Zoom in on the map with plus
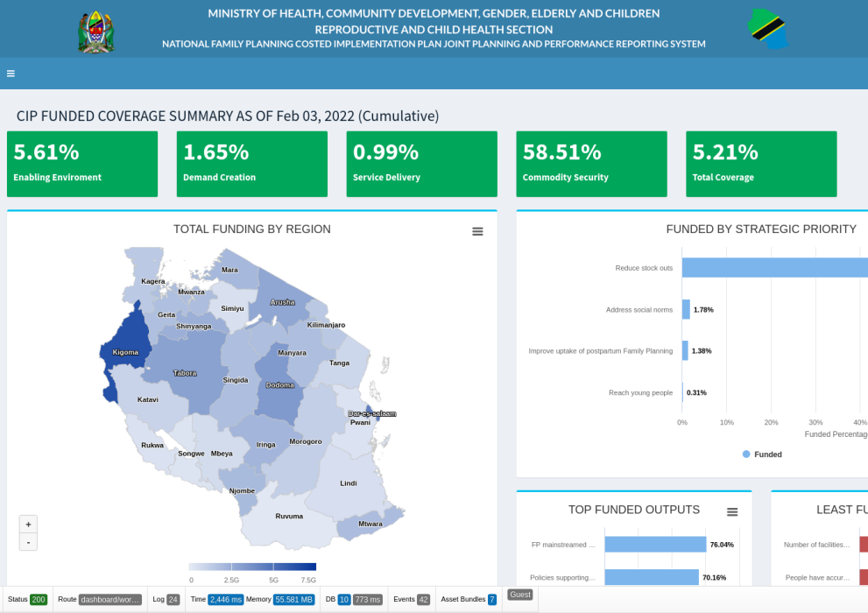The width and height of the screenshot is (868, 613). coord(28,524)
